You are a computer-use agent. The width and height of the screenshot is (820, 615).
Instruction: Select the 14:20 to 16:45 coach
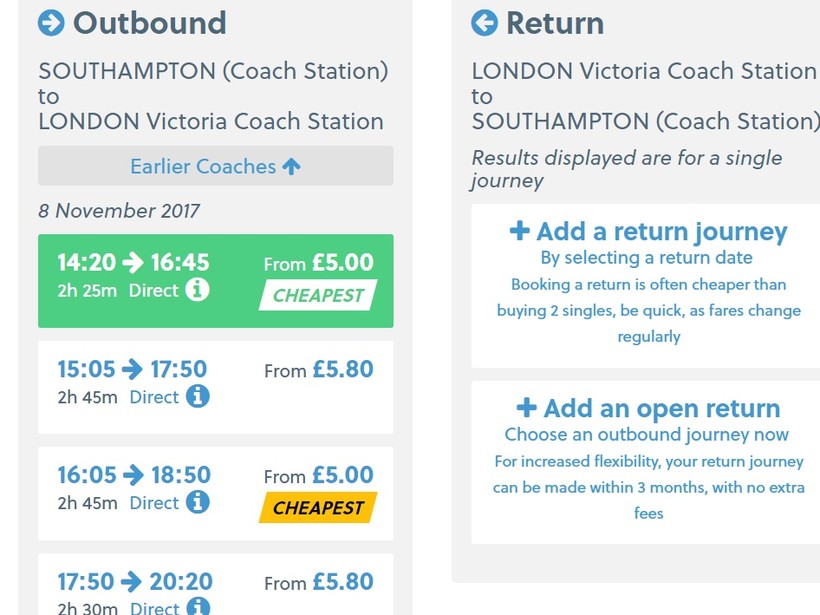[x=215, y=281]
